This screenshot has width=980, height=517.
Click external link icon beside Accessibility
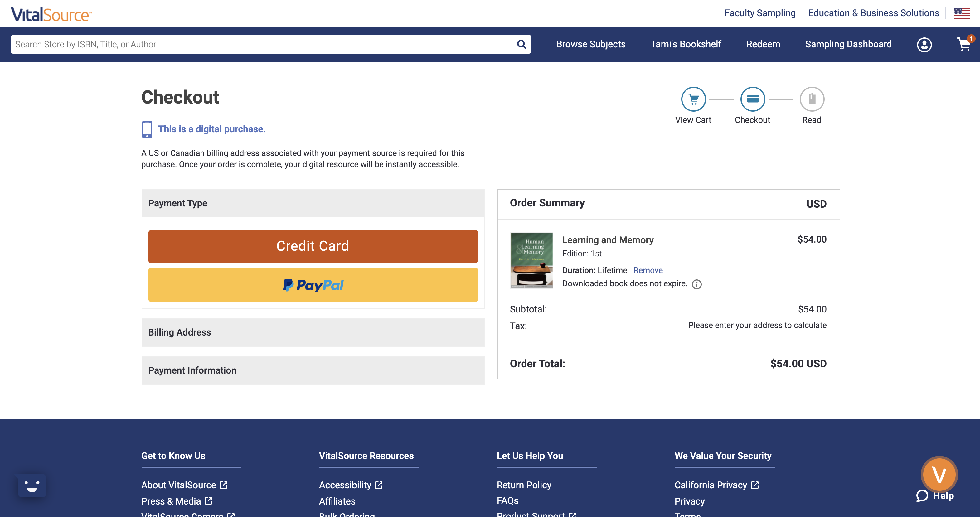pyautogui.click(x=379, y=485)
